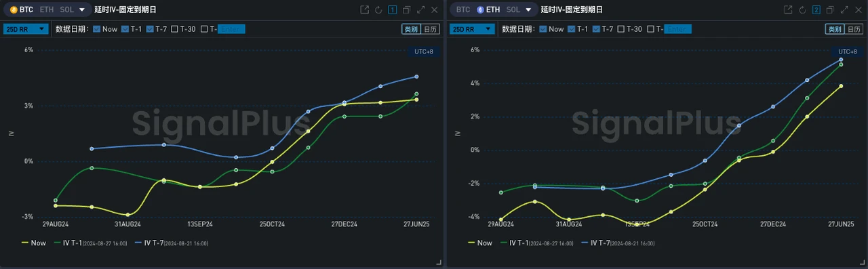
Task: Click UTC+8 label in BTC chart
Action: [x=424, y=51]
